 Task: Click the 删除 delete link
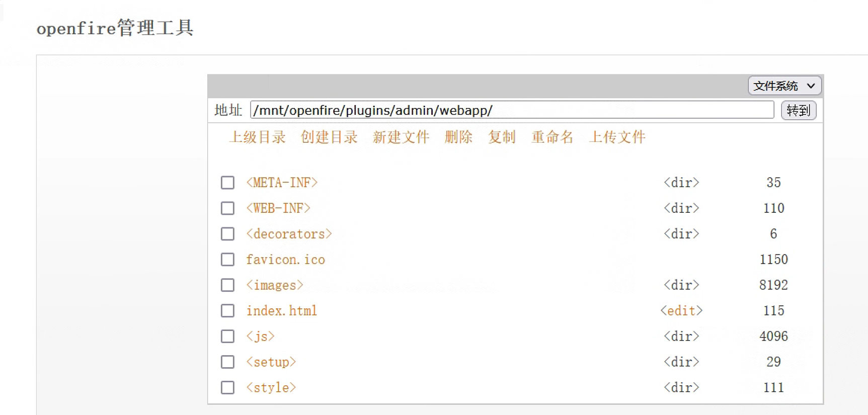click(458, 137)
